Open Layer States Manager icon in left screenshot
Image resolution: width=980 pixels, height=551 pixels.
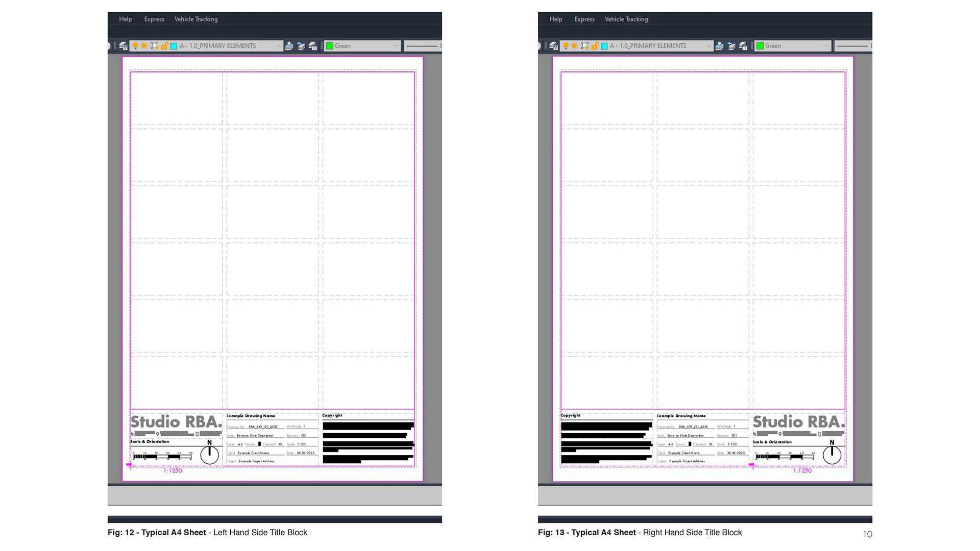(313, 46)
